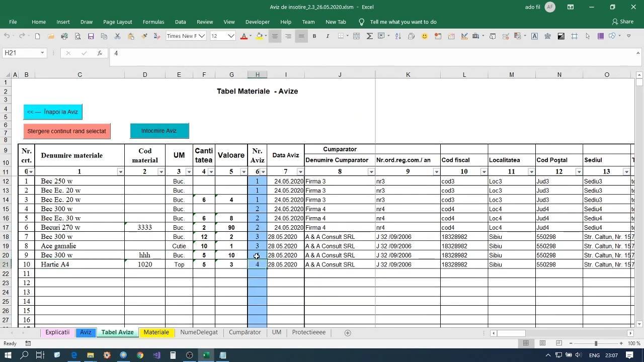Click the Intocmire Aviz button
The width and height of the screenshot is (644, 362).
[x=159, y=131]
